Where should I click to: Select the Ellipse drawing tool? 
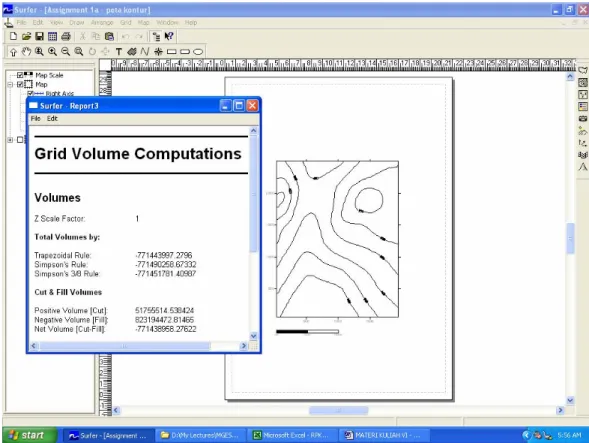coord(198,52)
